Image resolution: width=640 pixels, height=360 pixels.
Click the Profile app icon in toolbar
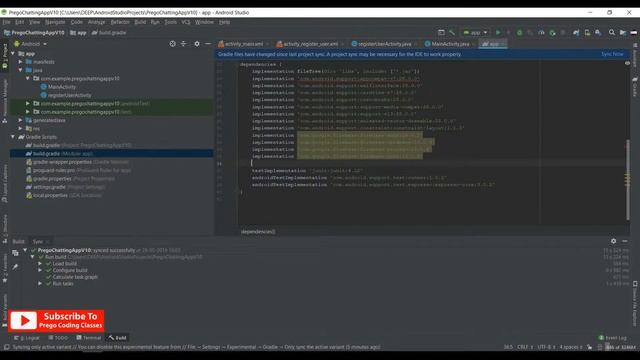point(542,33)
